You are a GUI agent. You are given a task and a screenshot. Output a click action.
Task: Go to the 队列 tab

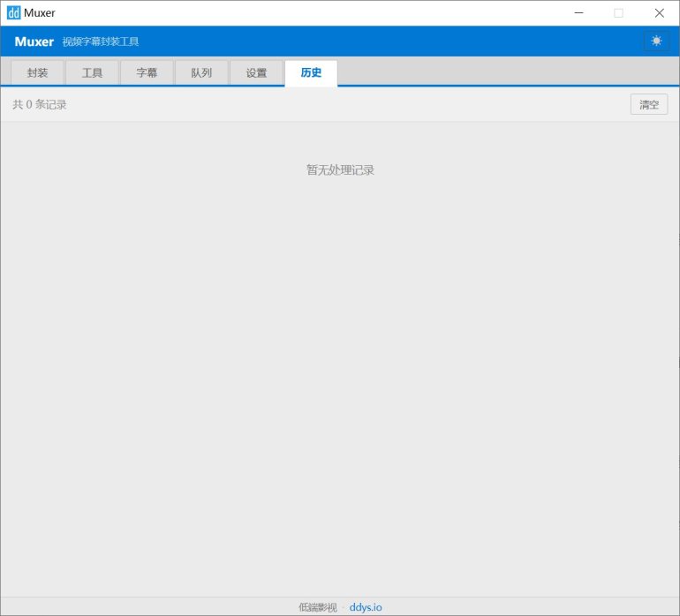point(201,72)
